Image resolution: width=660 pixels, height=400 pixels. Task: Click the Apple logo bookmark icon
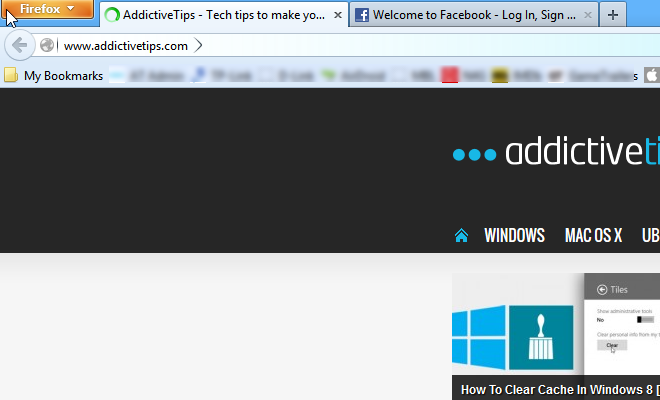(651, 76)
